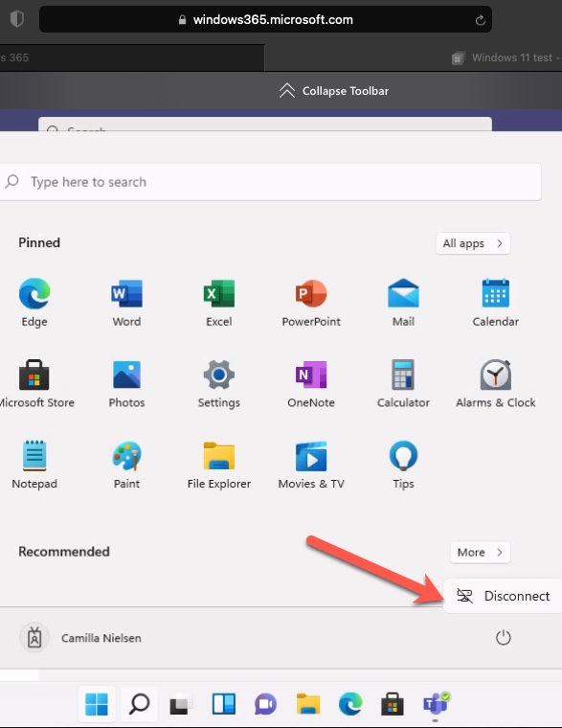This screenshot has height=728, width=562.
Task: Reload the browser page
Action: tap(481, 20)
